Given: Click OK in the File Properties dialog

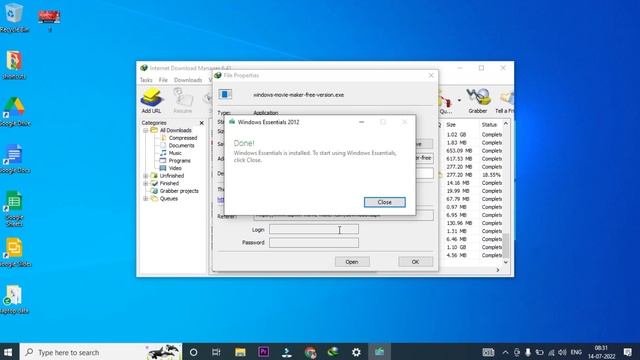Looking at the screenshot, I should (415, 262).
